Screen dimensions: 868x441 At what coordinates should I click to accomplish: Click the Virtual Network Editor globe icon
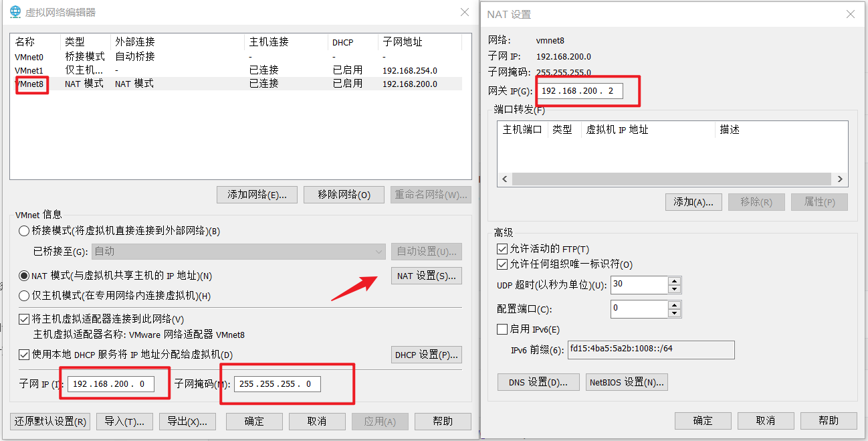click(x=15, y=12)
